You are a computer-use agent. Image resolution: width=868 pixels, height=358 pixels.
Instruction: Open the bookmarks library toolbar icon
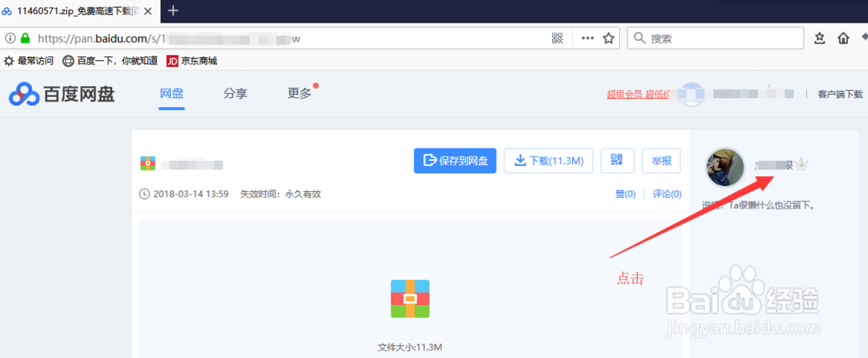[x=820, y=38]
